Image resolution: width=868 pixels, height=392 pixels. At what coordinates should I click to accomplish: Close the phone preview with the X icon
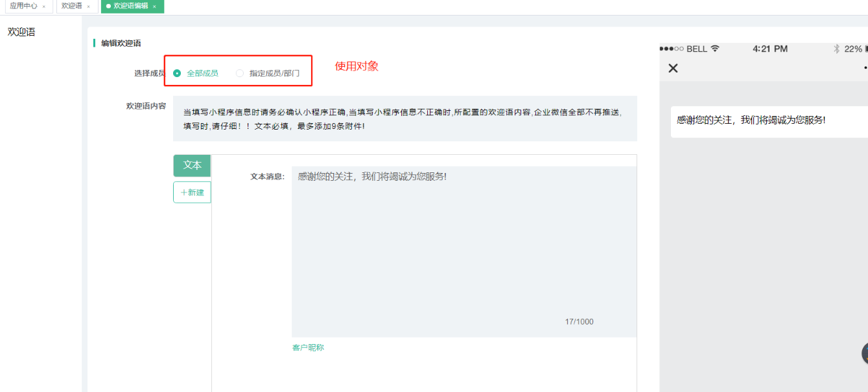point(673,68)
